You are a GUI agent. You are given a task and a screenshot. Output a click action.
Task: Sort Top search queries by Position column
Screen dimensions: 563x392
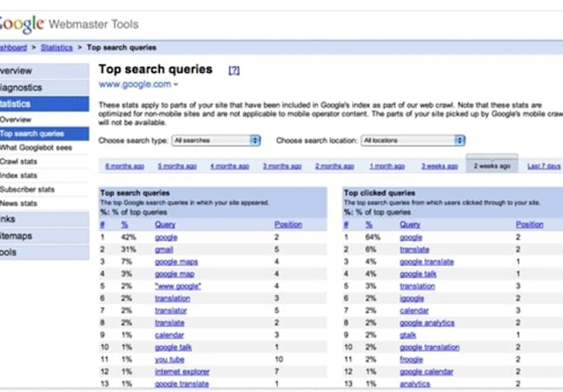point(288,224)
